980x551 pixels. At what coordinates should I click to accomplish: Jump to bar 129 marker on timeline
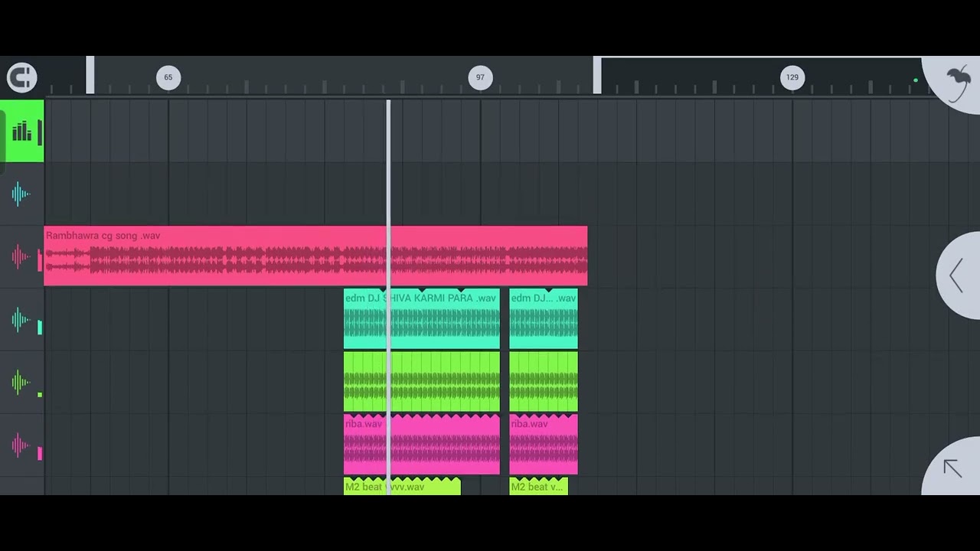point(792,77)
